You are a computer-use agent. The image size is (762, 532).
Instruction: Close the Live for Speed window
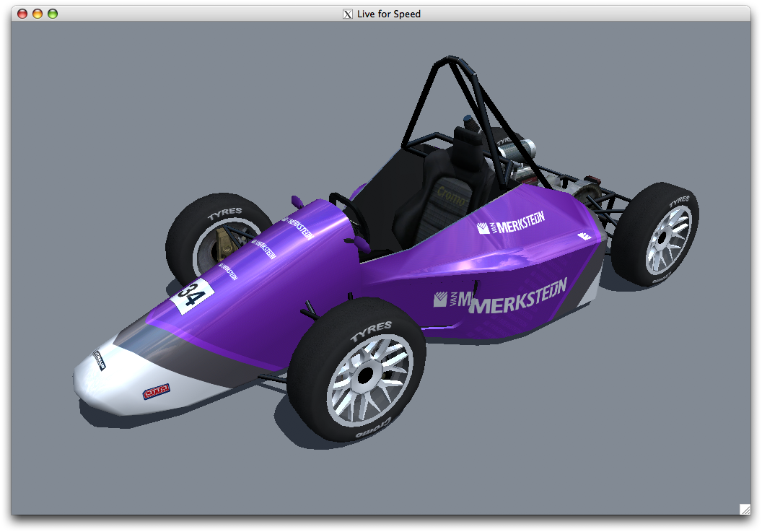click(22, 14)
